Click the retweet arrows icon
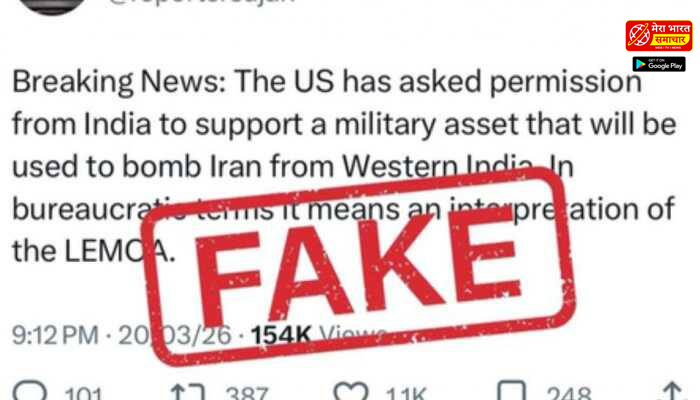 [188, 392]
